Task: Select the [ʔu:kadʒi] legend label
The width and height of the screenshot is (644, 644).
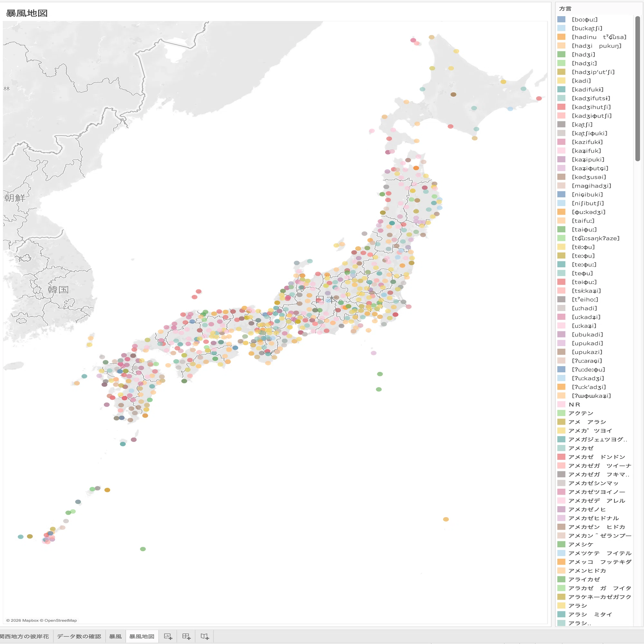Action: click(588, 378)
